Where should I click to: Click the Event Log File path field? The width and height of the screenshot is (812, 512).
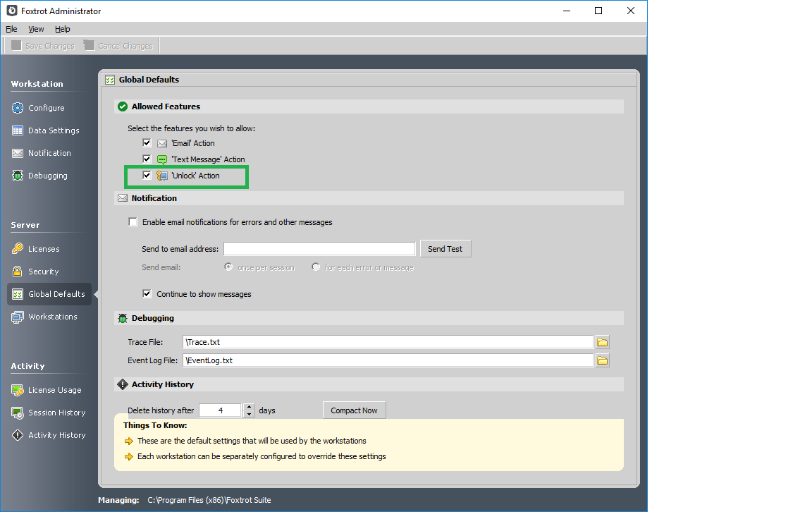[388, 360]
